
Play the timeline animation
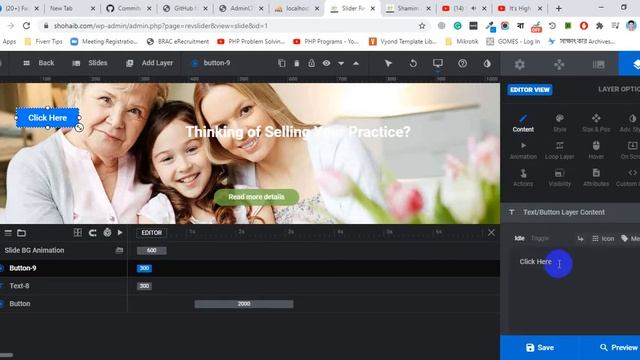pyautogui.click(x=120, y=233)
